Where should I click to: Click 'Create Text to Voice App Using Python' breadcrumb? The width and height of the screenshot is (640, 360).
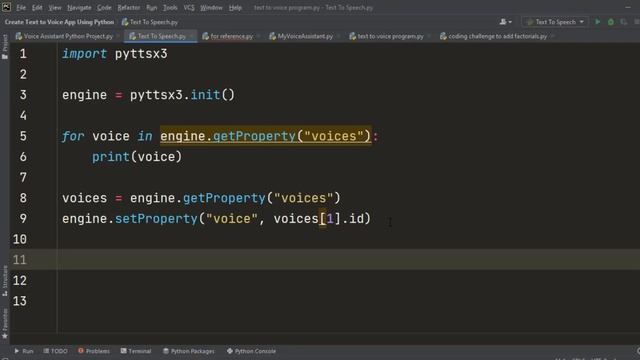[x=59, y=22]
